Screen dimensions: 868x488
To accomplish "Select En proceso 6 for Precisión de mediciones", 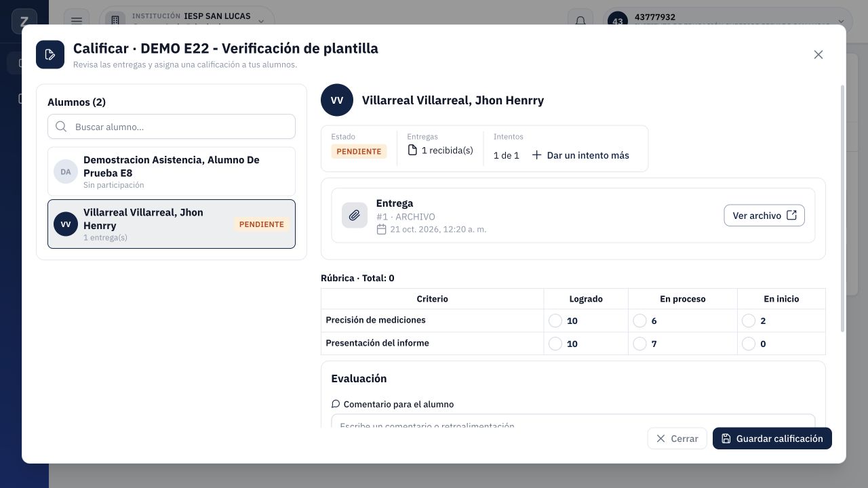I will (x=639, y=321).
